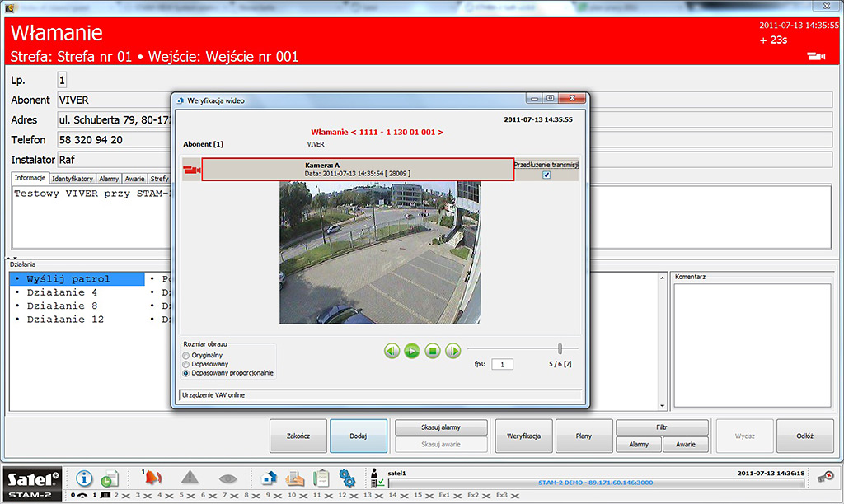
Task: Click the alarm bell icon in bottom toolbar
Action: [154, 478]
